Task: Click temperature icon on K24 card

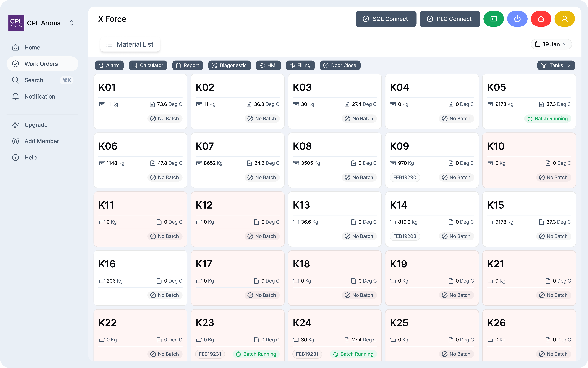Action: [x=347, y=340]
